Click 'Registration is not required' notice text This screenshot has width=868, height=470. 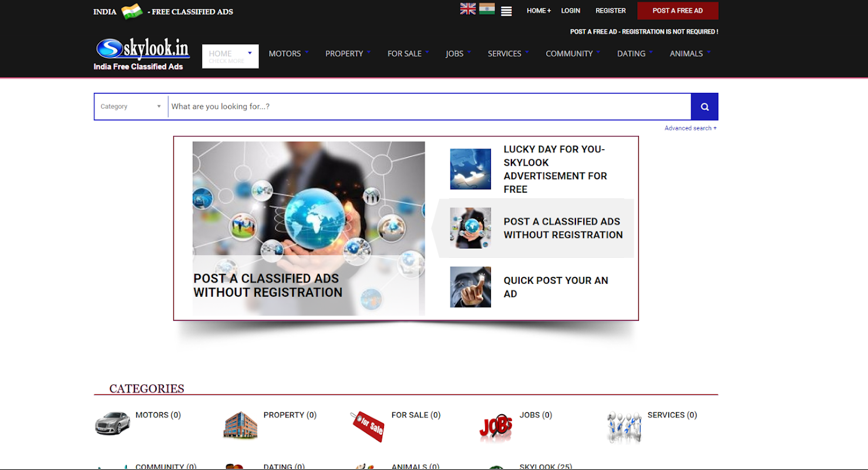(644, 32)
